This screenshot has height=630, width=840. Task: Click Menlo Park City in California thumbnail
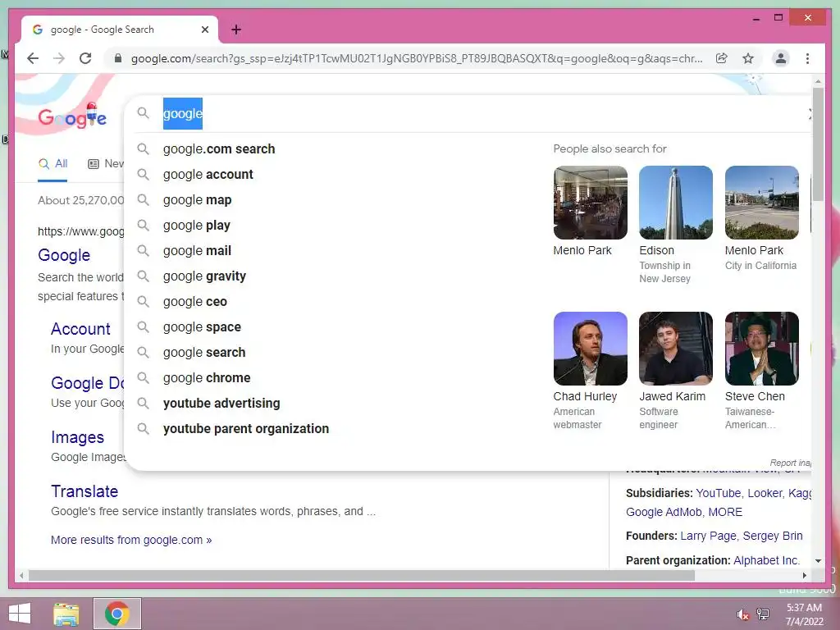point(762,203)
